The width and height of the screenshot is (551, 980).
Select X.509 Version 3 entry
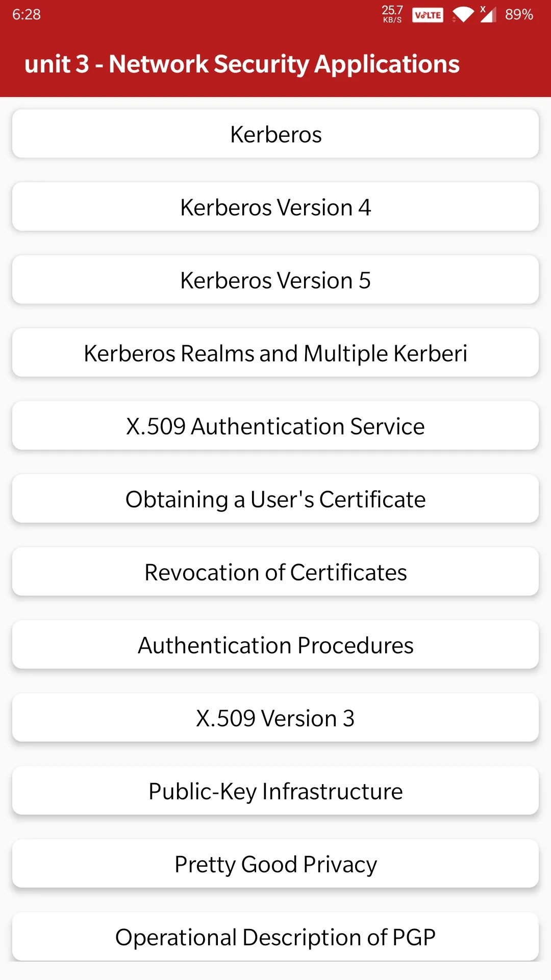click(275, 718)
